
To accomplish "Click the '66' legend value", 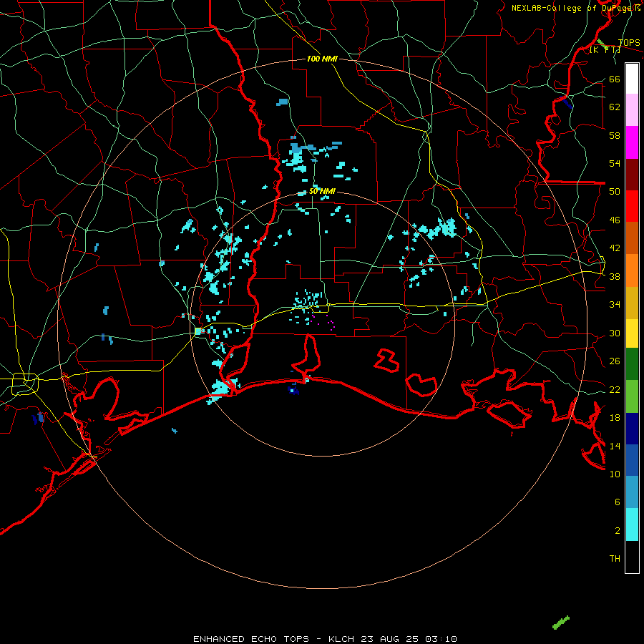I will click(x=615, y=79).
